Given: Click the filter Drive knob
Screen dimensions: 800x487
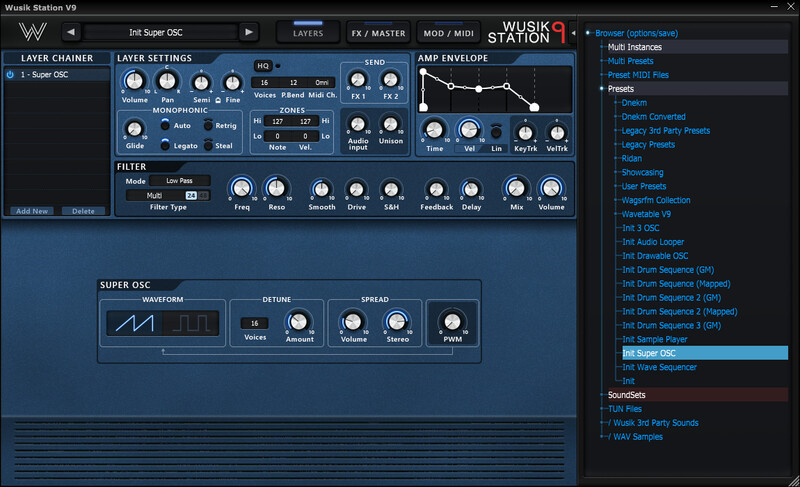Looking at the screenshot, I should (x=356, y=190).
